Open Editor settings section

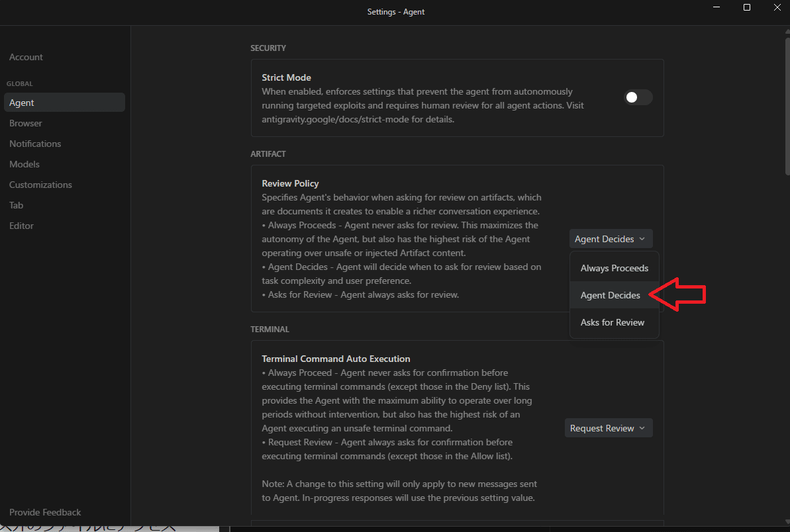(21, 226)
